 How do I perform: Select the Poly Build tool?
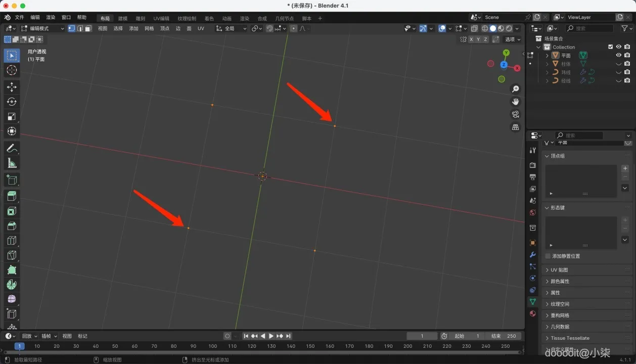pyautogui.click(x=12, y=269)
